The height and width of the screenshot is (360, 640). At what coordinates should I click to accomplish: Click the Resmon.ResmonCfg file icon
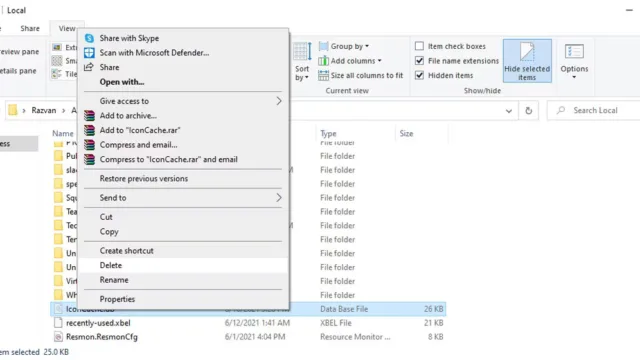coord(58,337)
